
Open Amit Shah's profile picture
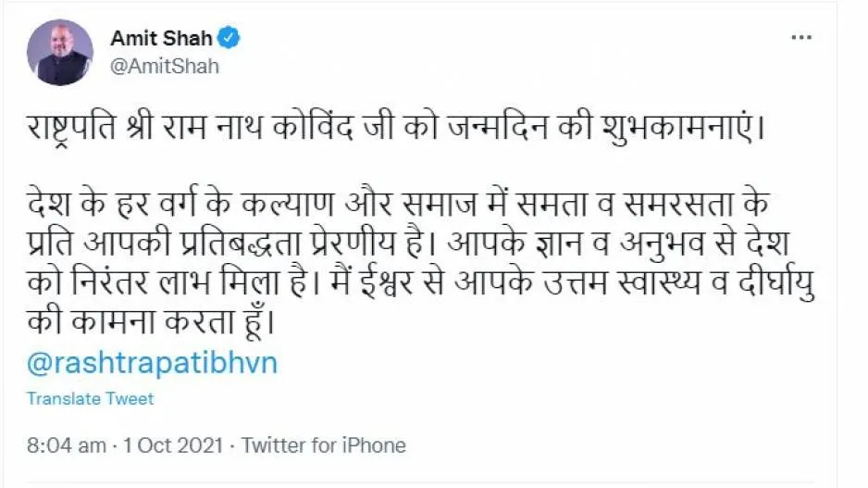(59, 53)
